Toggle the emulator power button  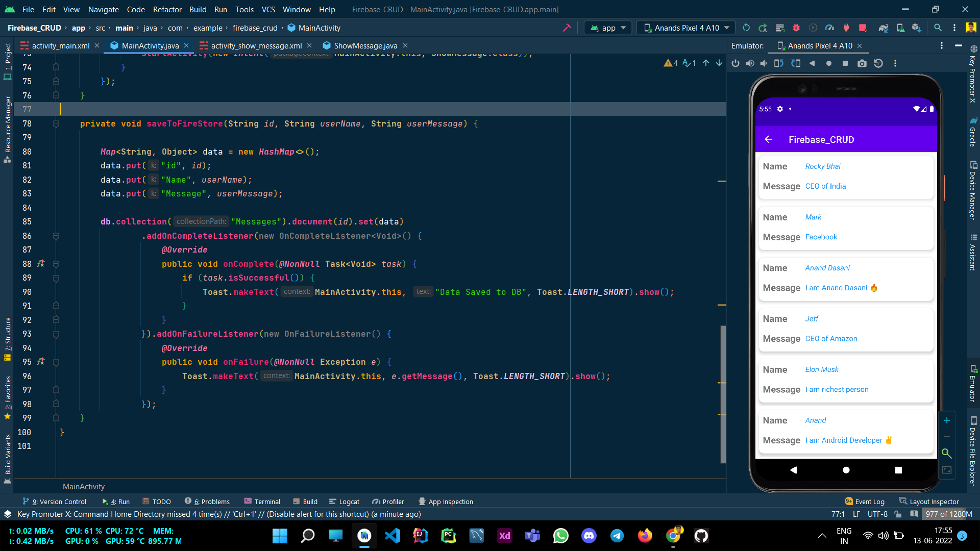point(736,63)
